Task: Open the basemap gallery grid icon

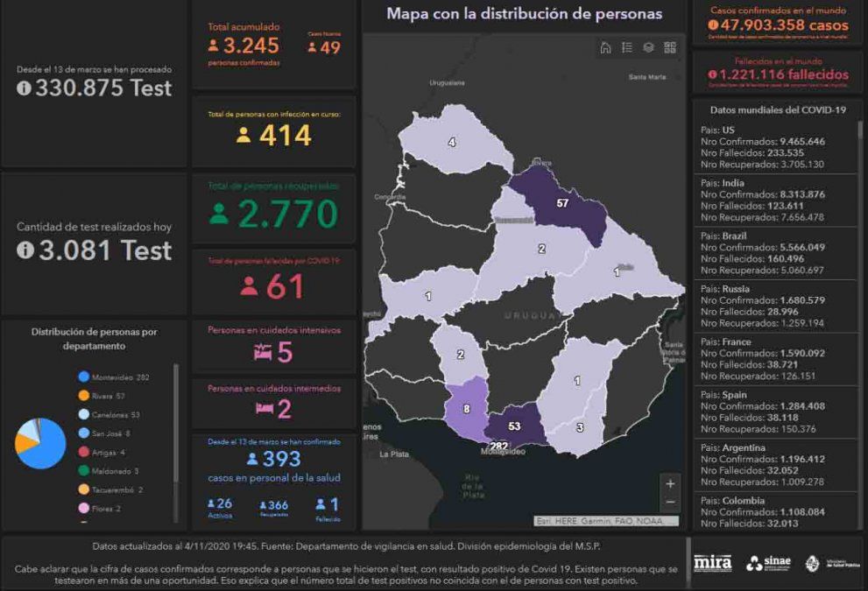Action: tap(670, 47)
